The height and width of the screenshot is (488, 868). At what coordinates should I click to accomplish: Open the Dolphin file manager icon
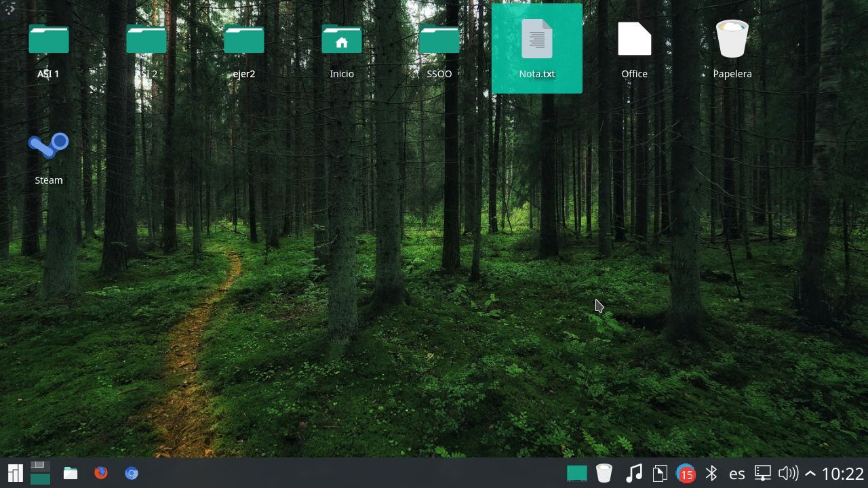coord(70,473)
